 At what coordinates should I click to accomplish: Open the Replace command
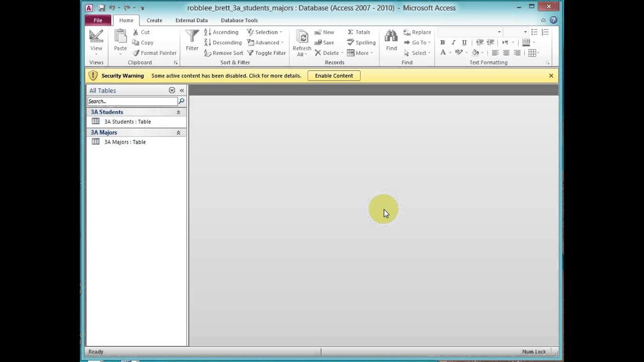coord(417,32)
